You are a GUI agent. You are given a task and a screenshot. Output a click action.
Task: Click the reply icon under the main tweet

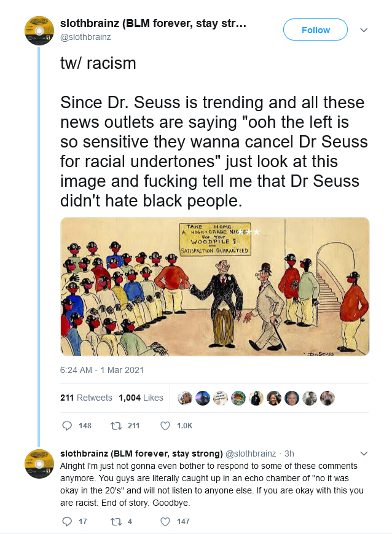[67, 426]
